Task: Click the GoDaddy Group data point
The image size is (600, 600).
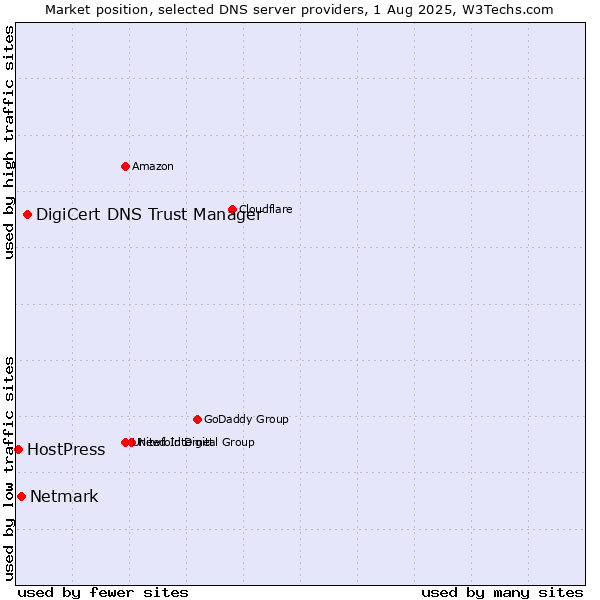Action: [x=197, y=419]
